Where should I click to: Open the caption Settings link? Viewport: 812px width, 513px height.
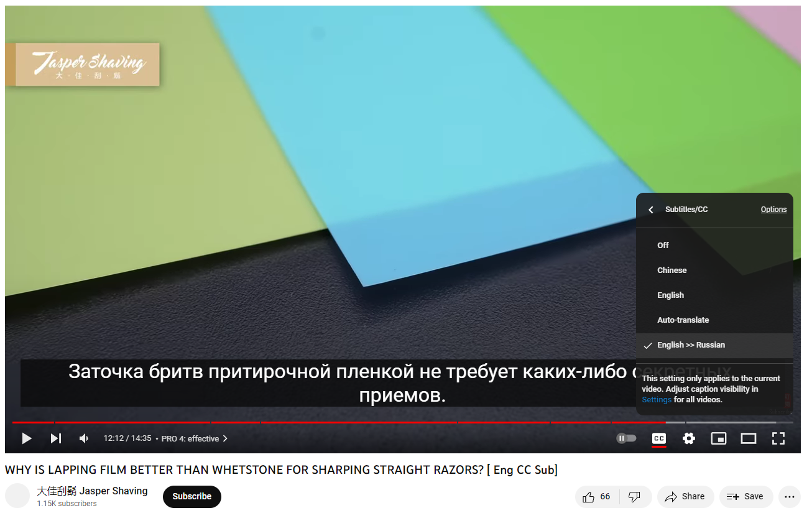[x=657, y=400]
